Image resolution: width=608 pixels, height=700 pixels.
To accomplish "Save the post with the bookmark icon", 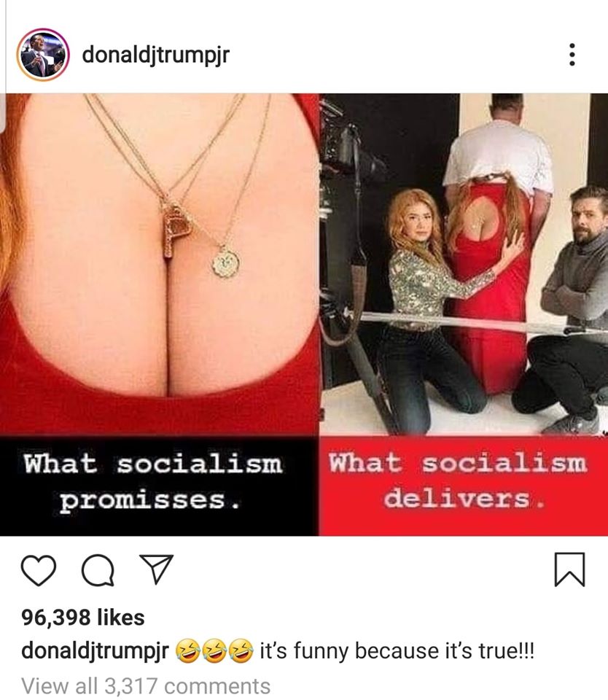I will coord(569,569).
